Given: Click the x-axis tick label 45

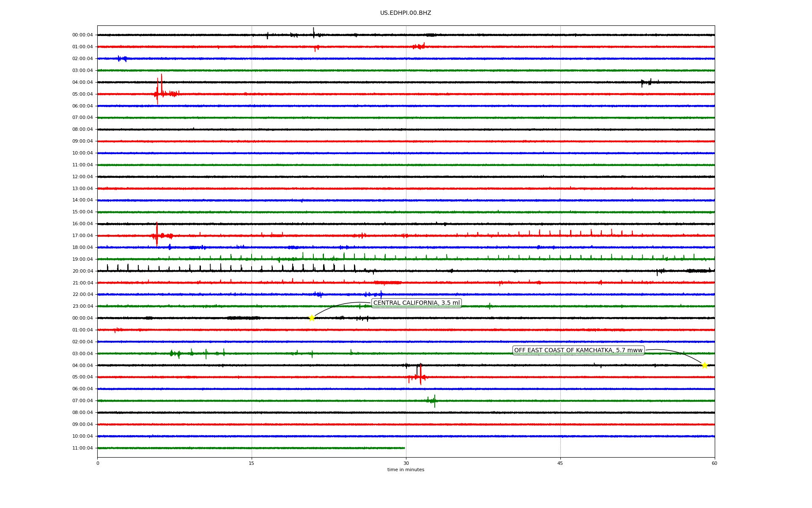Looking at the screenshot, I should coord(560,463).
